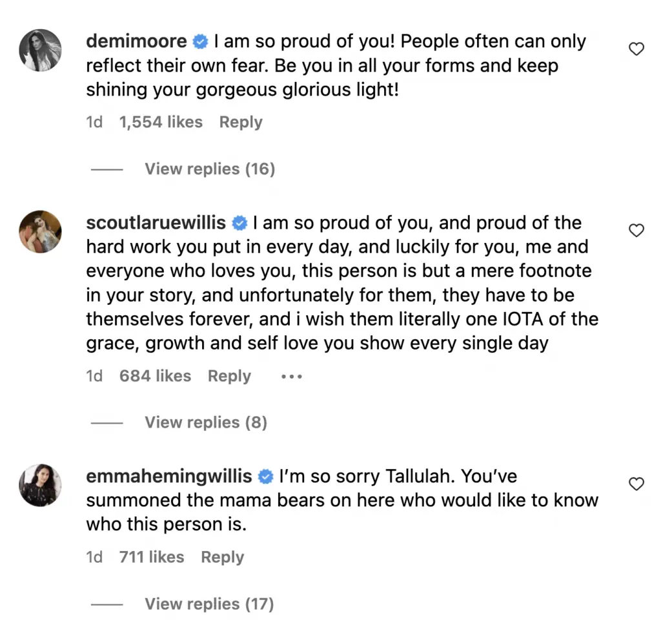Open the scoutlaruewillis username link
661x644 pixels.
[156, 223]
